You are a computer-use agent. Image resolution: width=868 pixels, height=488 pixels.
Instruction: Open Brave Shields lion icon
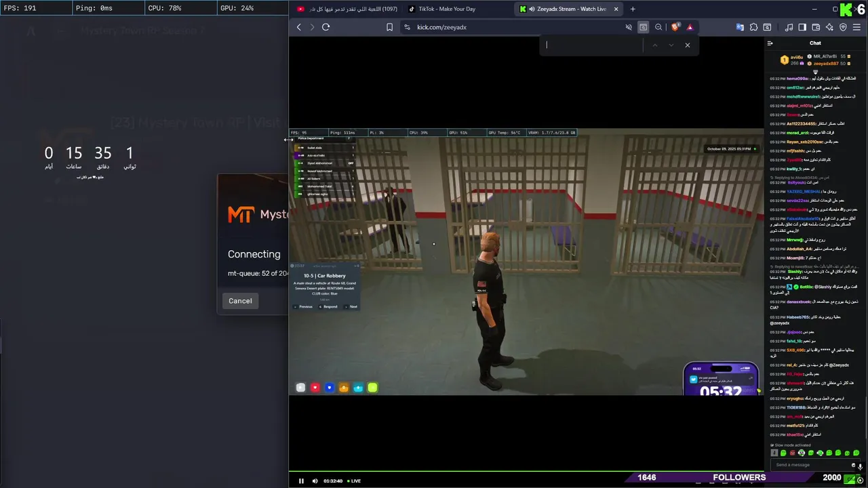point(675,27)
